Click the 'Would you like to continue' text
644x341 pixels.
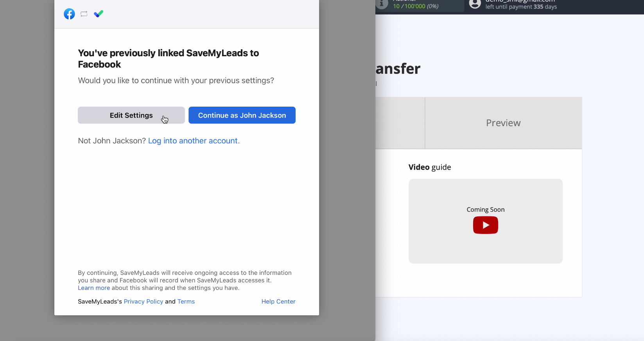(176, 80)
